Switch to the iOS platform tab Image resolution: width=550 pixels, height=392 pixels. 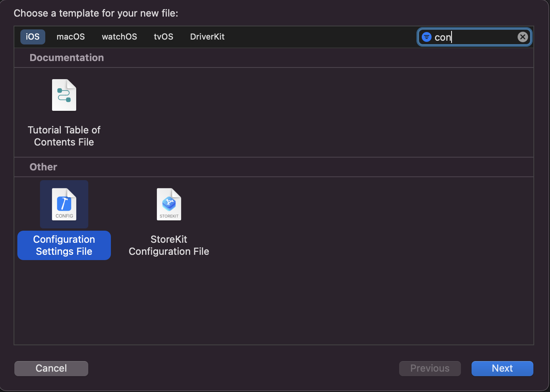(33, 37)
